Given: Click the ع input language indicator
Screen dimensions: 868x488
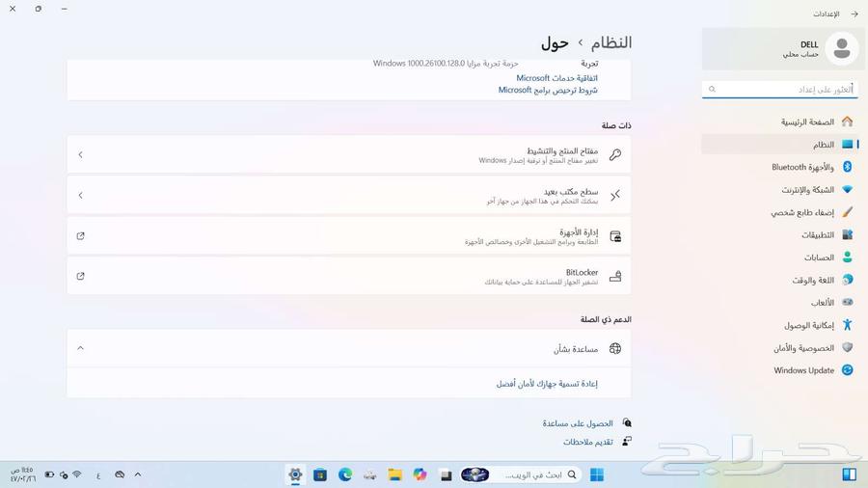Looking at the screenshot, I should (x=98, y=475).
